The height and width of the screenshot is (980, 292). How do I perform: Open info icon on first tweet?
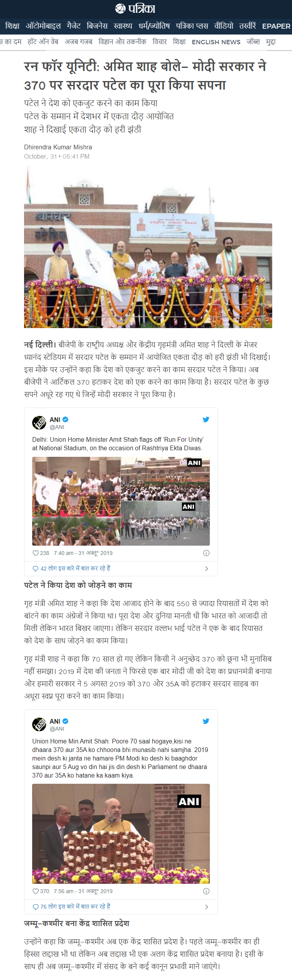point(206,553)
